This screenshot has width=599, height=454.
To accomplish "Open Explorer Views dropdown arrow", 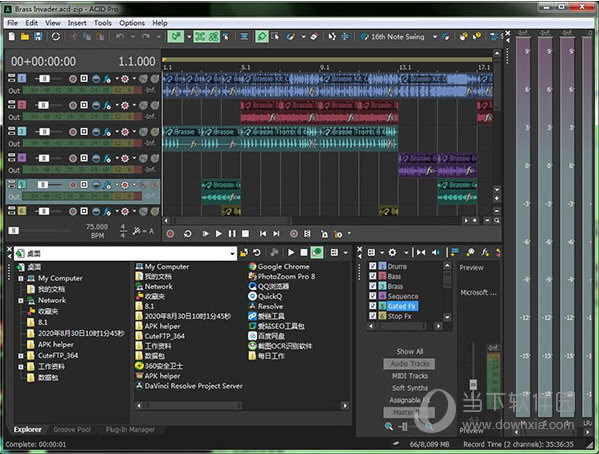I will [x=346, y=253].
